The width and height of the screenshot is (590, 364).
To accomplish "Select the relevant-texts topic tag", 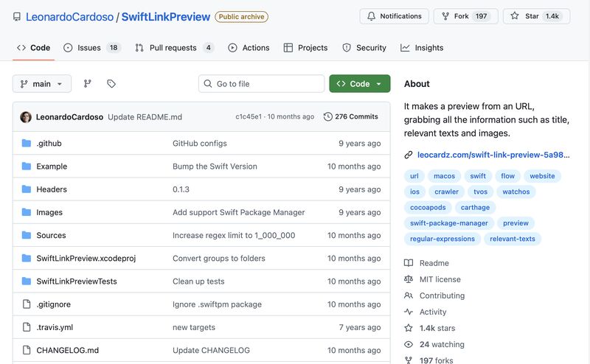I will tap(513, 239).
